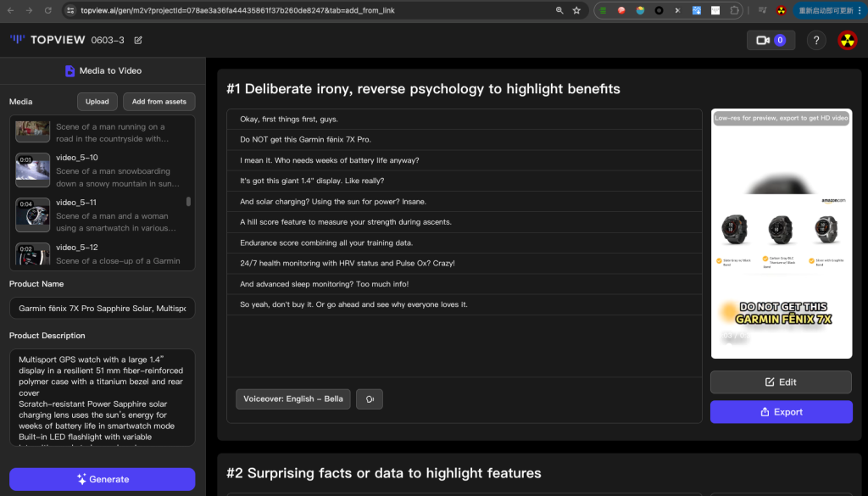Click the edit project name pencil icon

[138, 41]
